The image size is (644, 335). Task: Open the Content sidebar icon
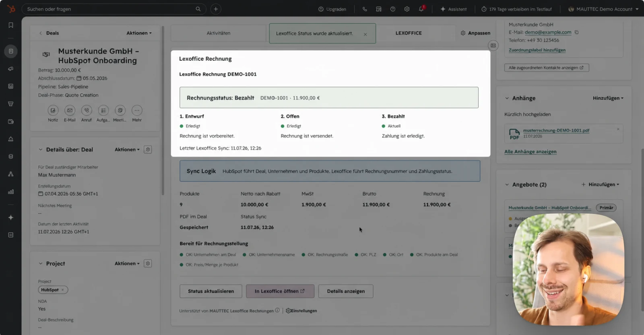pyautogui.click(x=11, y=86)
